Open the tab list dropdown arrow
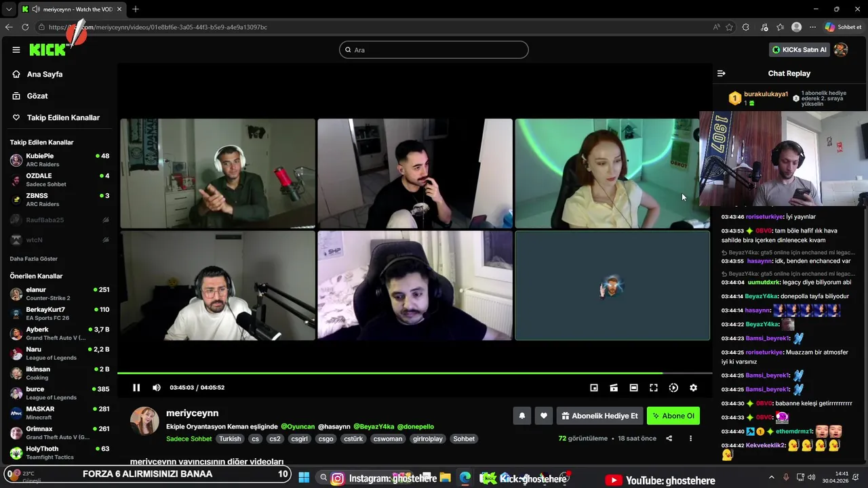The width and height of the screenshot is (868, 488). [9, 9]
